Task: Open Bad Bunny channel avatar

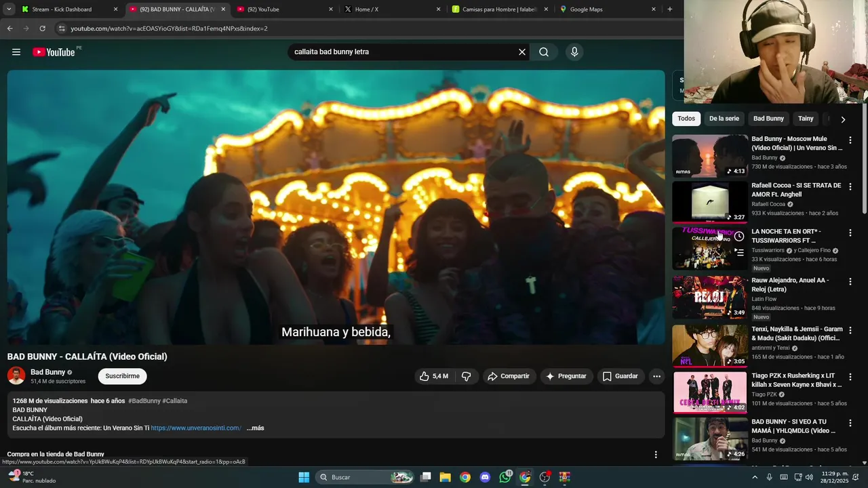Action: (16, 375)
